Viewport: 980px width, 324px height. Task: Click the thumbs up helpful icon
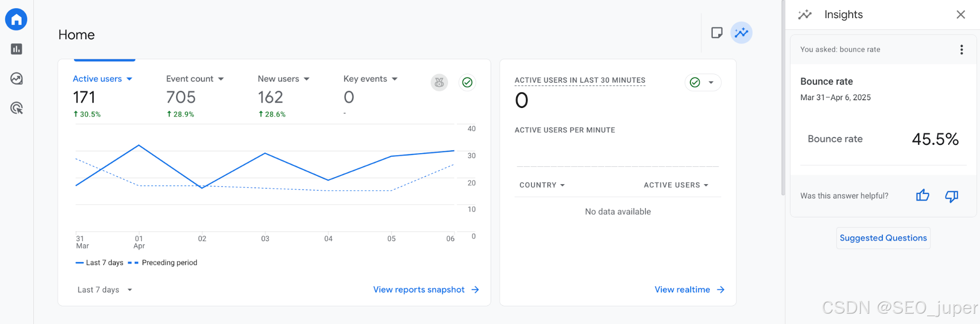[923, 196]
